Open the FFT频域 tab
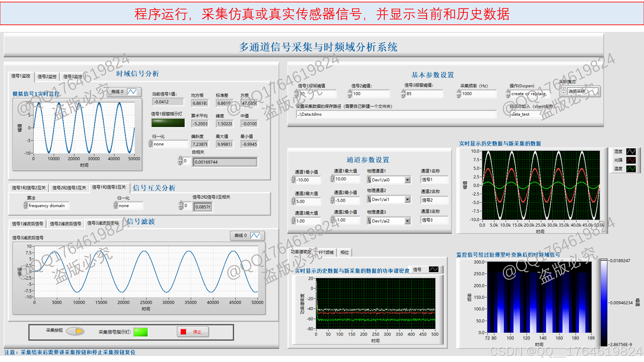 326,253
